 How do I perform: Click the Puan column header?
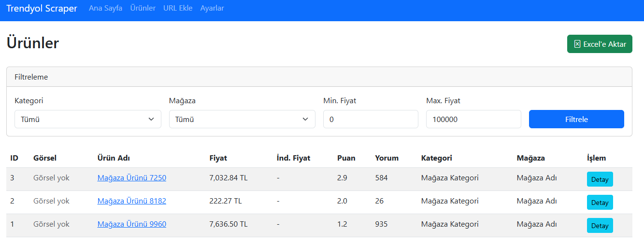coord(346,158)
